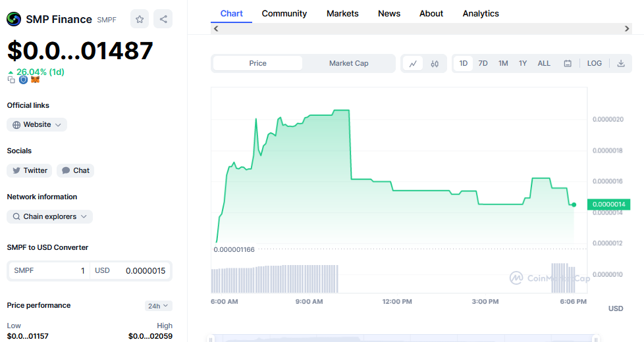The image size is (644, 342).
Task: Grab the left range slider handle
Action: tap(211, 339)
